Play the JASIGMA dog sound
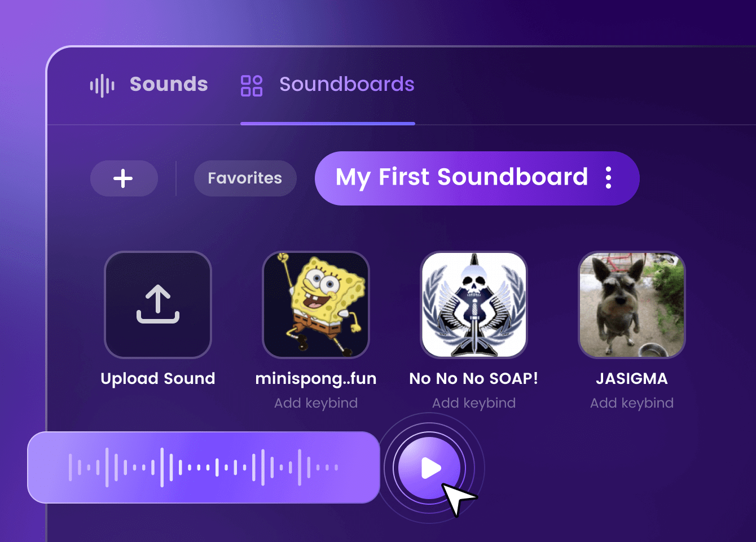Image resolution: width=756 pixels, height=542 pixels. pos(632,305)
